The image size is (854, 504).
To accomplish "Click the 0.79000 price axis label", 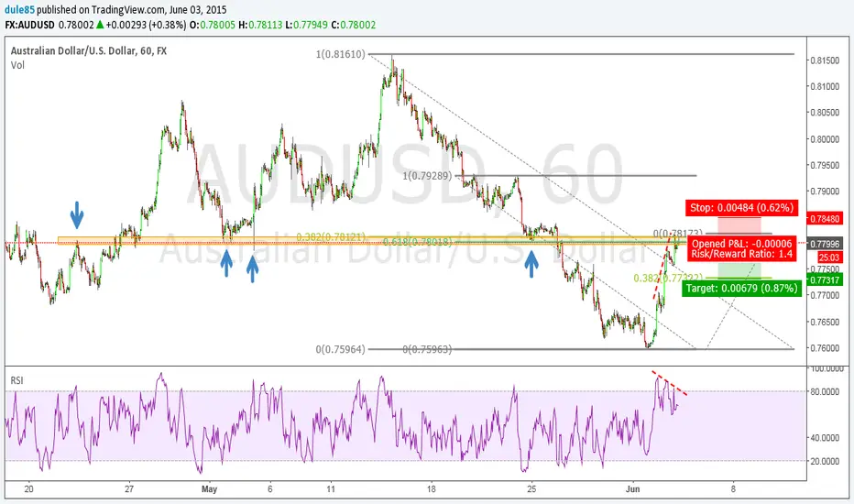I will tap(825, 192).
